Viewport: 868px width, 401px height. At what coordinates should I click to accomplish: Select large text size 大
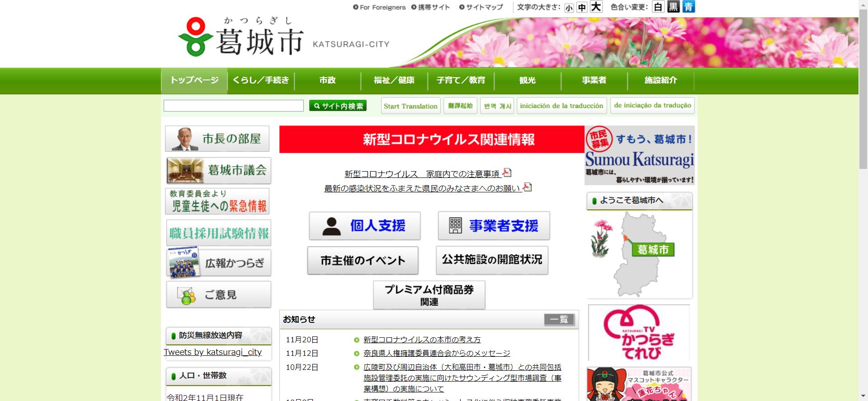pyautogui.click(x=596, y=7)
